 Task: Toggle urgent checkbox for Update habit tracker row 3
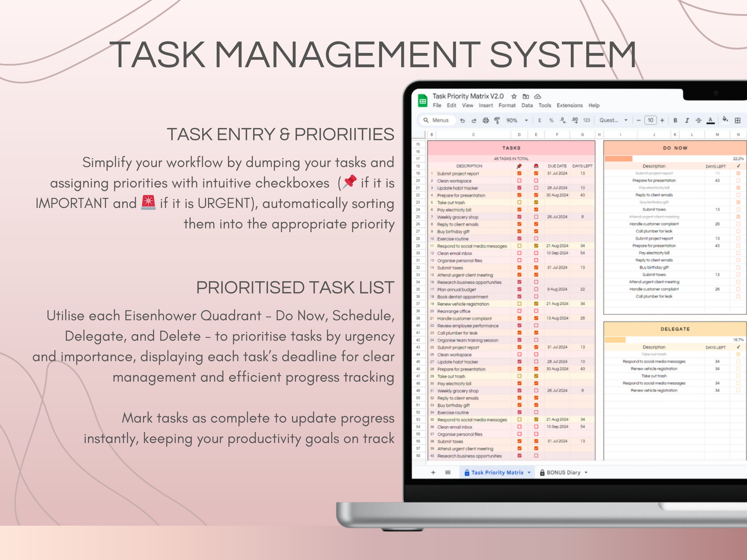point(536,188)
